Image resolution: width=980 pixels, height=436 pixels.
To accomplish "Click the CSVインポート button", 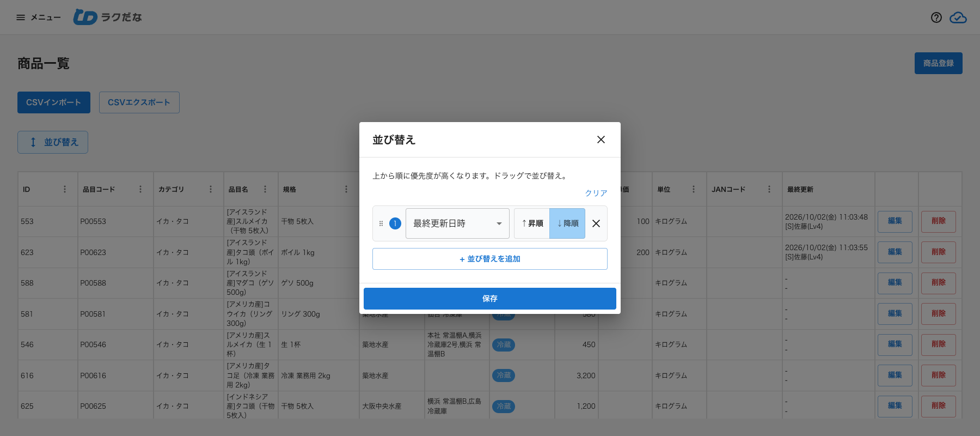I will [x=54, y=102].
